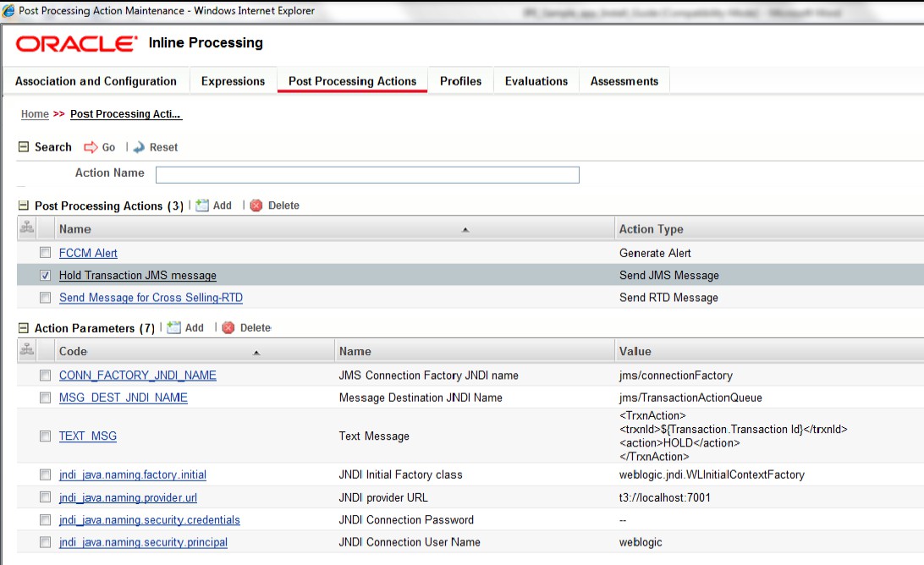
Task: Click Add icon in Post Processing Actions
Action: coord(202,206)
